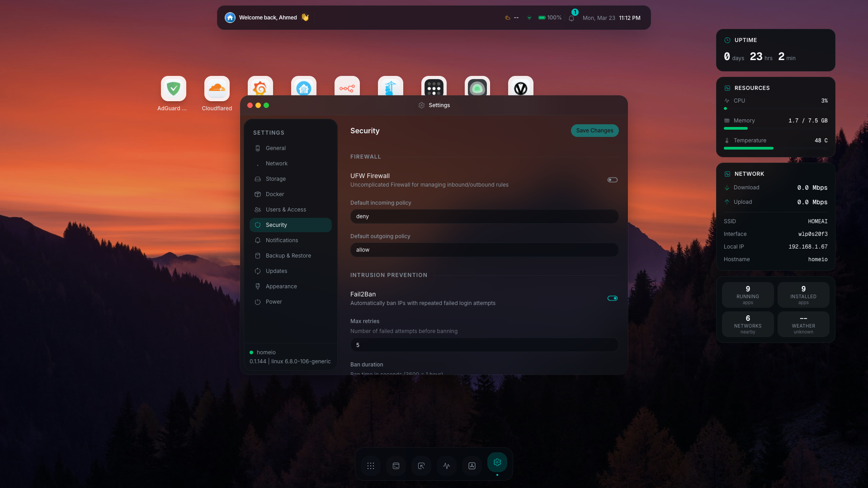Open the Vaultwarden app icon
The width and height of the screenshot is (868, 488).
tap(520, 88)
